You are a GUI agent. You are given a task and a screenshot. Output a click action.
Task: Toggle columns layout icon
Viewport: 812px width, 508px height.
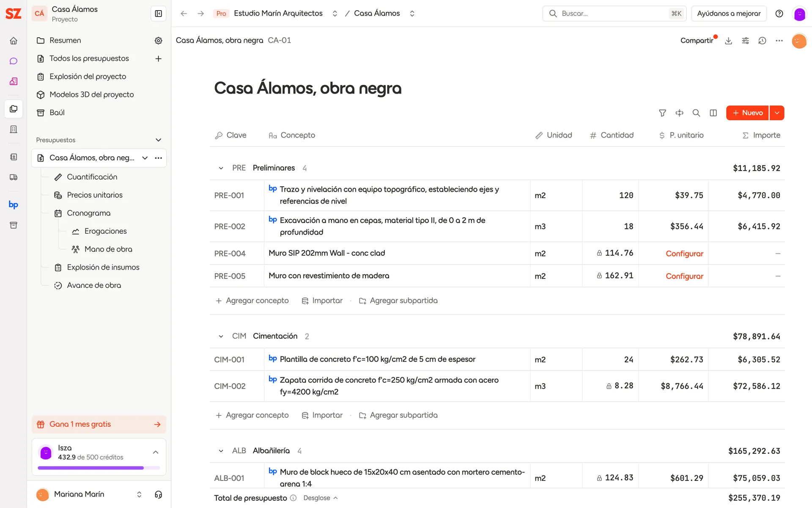pos(713,113)
